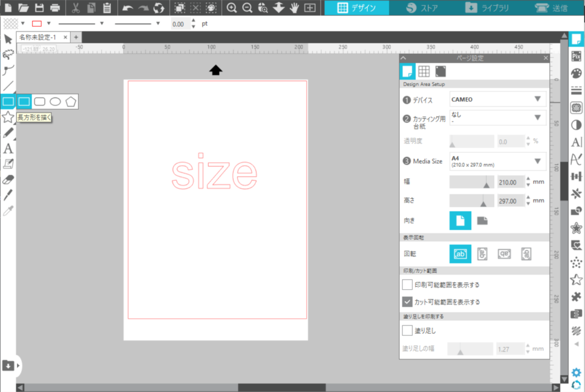This screenshot has height=392, width=585.
Task: Select the arrow Select tool
Action: [8, 39]
